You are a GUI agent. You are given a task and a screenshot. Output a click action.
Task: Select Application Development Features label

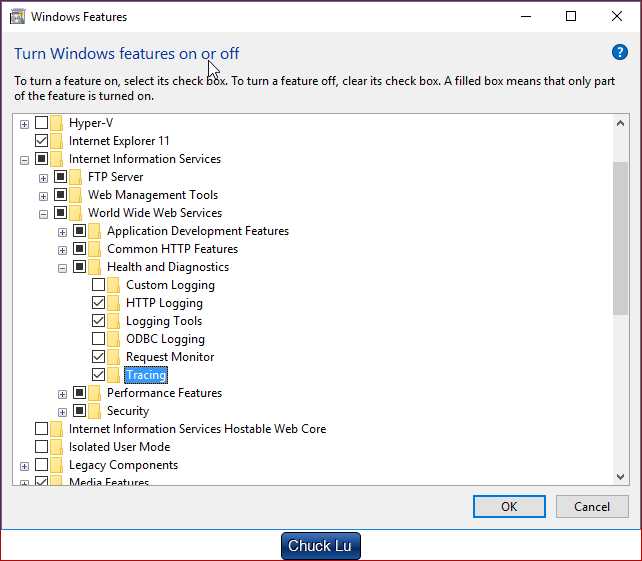(x=198, y=231)
